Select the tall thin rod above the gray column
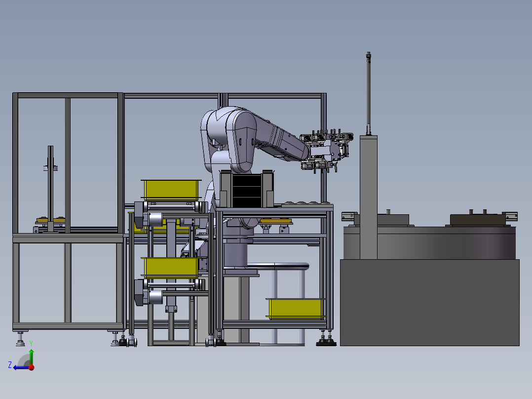532x399 pixels. (369, 93)
